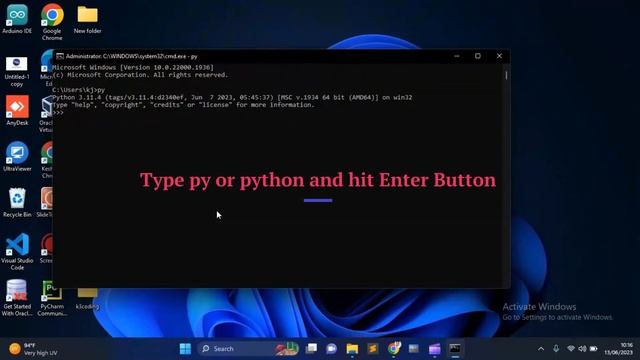Click the battery tray icon
This screenshot has height=360, width=640.
[x=594, y=349]
